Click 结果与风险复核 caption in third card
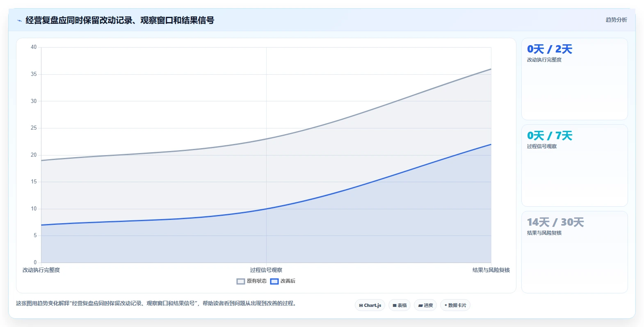This screenshot has width=644, height=327. pos(544,233)
